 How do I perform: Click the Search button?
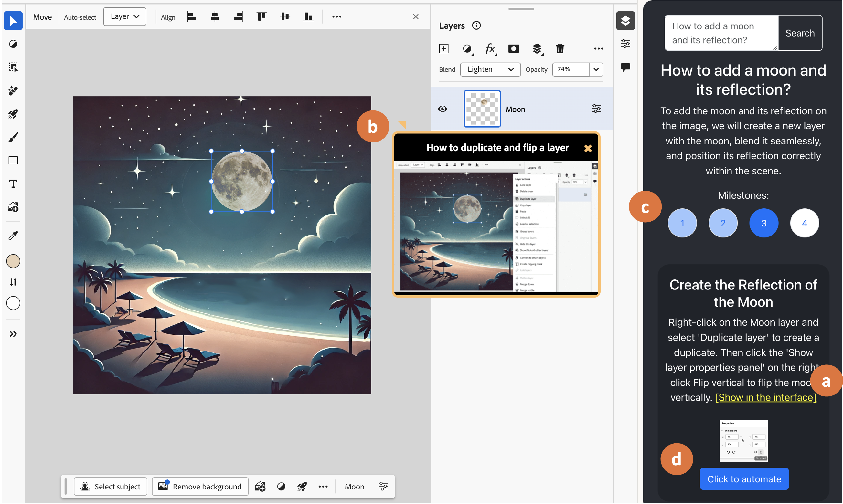click(x=800, y=33)
